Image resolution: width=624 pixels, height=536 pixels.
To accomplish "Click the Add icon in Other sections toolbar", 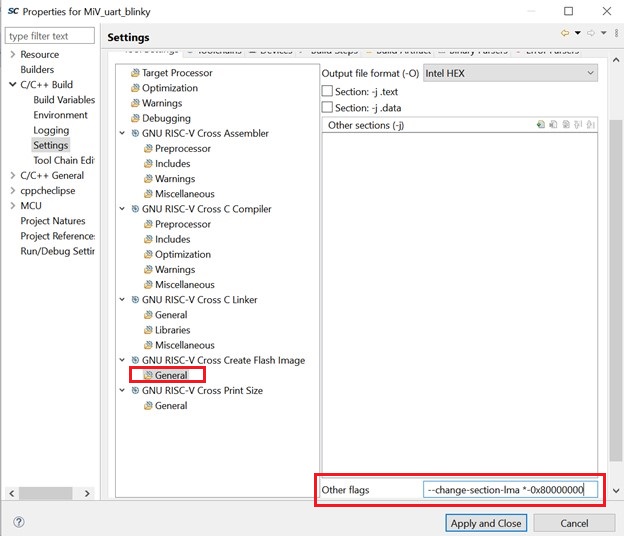I will click(541, 125).
